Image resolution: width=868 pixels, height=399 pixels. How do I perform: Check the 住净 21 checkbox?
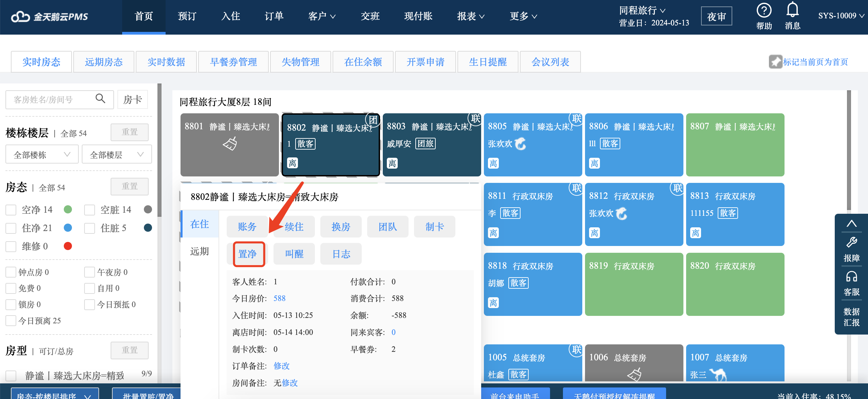[x=11, y=228]
